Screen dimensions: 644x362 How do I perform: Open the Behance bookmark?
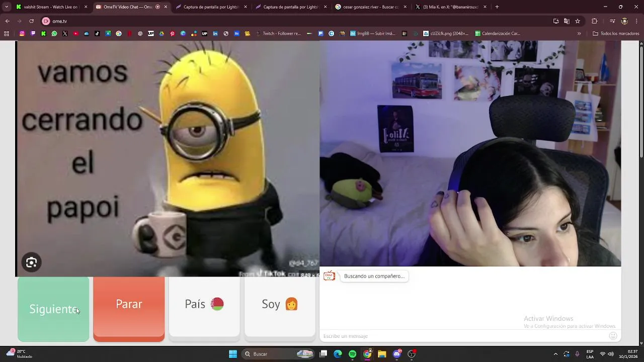click(x=236, y=34)
